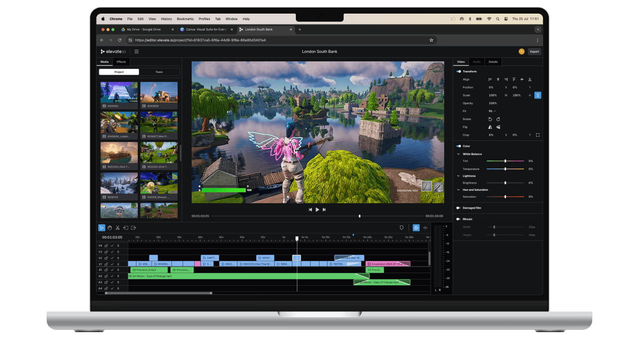Click the align bottom icon
This screenshot has width=644, height=337.
point(530,79)
